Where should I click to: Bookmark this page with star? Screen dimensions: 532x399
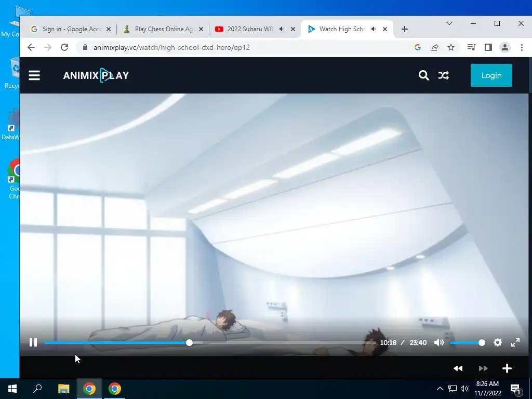[x=451, y=47]
